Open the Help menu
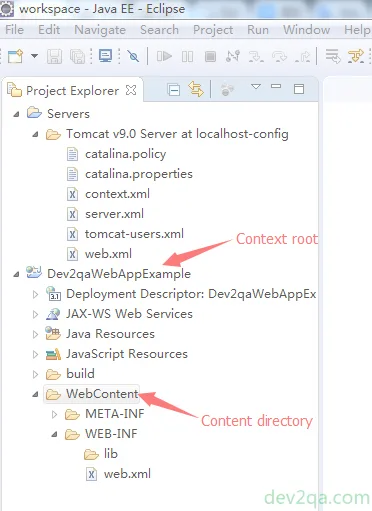The height and width of the screenshot is (511, 372). [357, 30]
